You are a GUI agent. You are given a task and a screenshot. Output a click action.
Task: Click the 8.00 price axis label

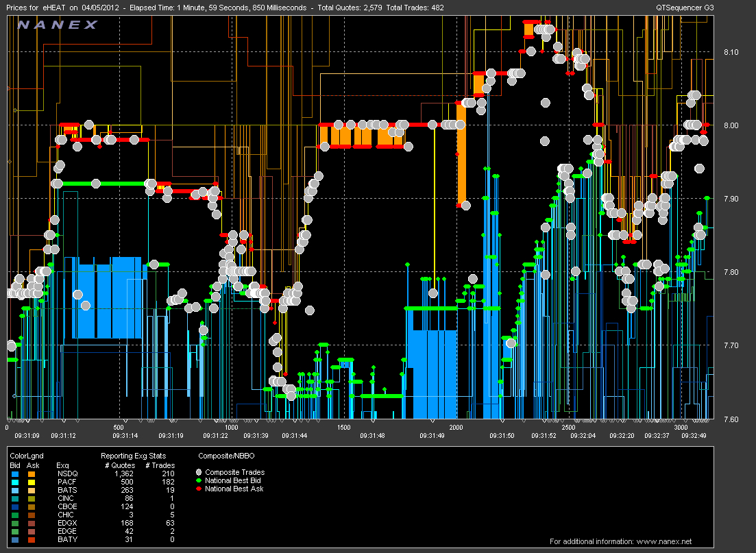tap(731, 125)
